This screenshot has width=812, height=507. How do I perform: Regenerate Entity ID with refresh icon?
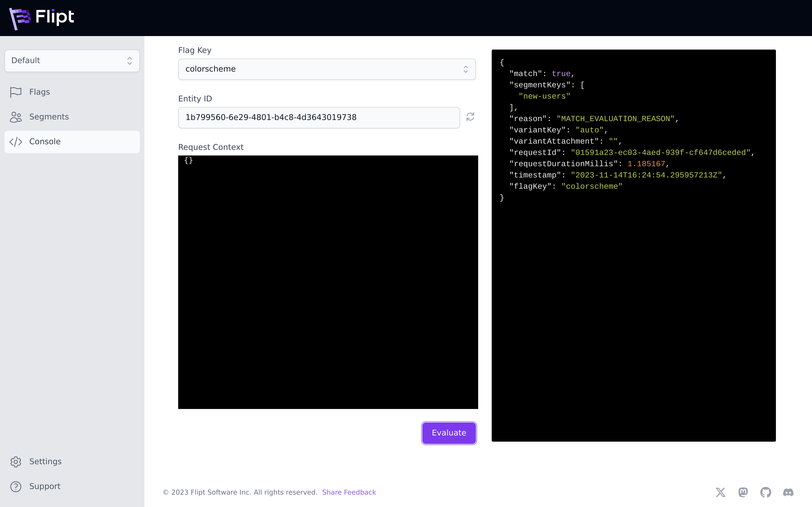click(470, 117)
